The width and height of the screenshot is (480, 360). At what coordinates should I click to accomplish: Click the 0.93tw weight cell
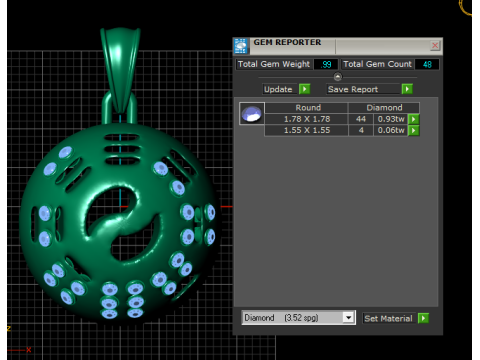[391, 119]
